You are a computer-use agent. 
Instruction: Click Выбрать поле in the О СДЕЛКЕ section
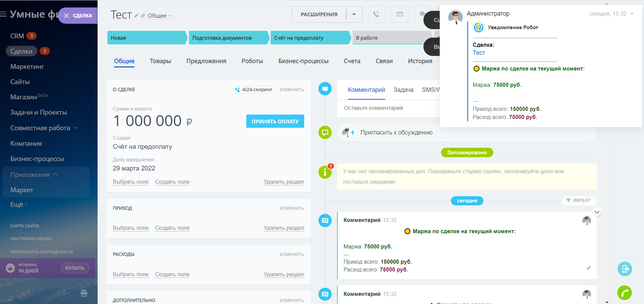(131, 182)
